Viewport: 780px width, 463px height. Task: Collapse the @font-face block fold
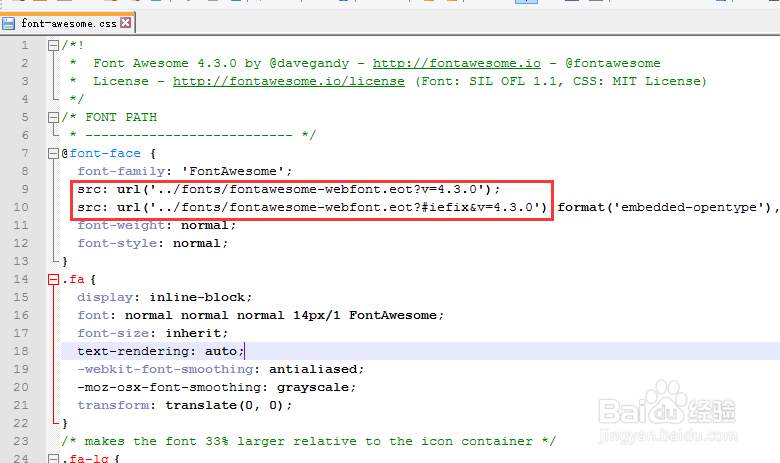[x=53, y=153]
